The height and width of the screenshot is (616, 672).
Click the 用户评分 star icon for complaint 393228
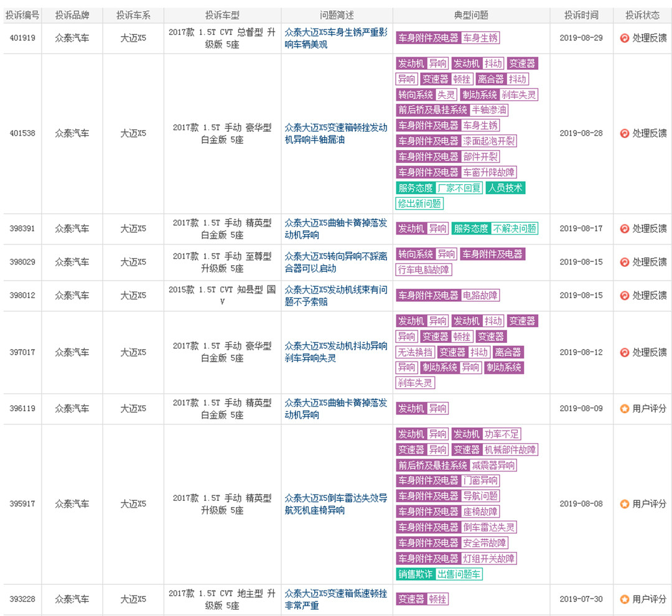tap(624, 599)
